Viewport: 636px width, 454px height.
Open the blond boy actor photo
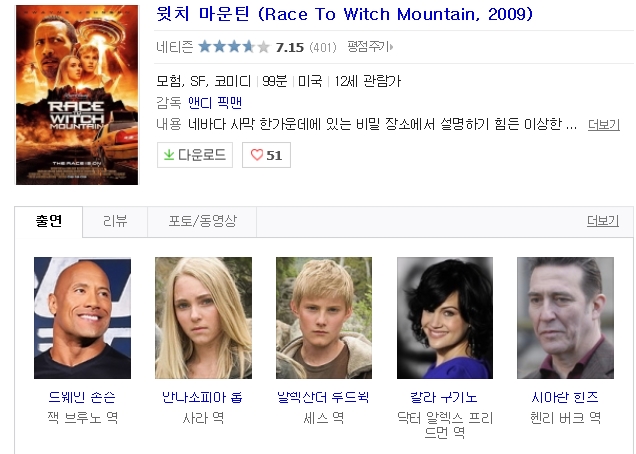click(324, 318)
